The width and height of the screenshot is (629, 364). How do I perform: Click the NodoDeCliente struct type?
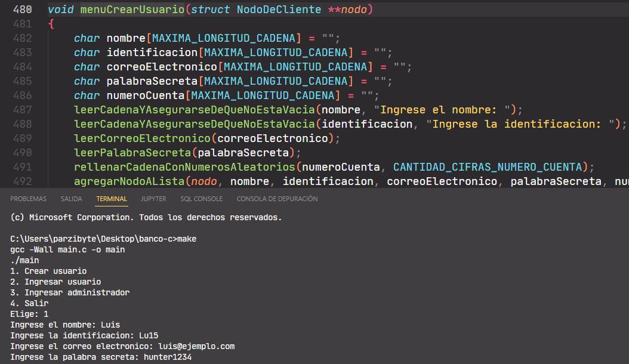pyautogui.click(x=279, y=9)
